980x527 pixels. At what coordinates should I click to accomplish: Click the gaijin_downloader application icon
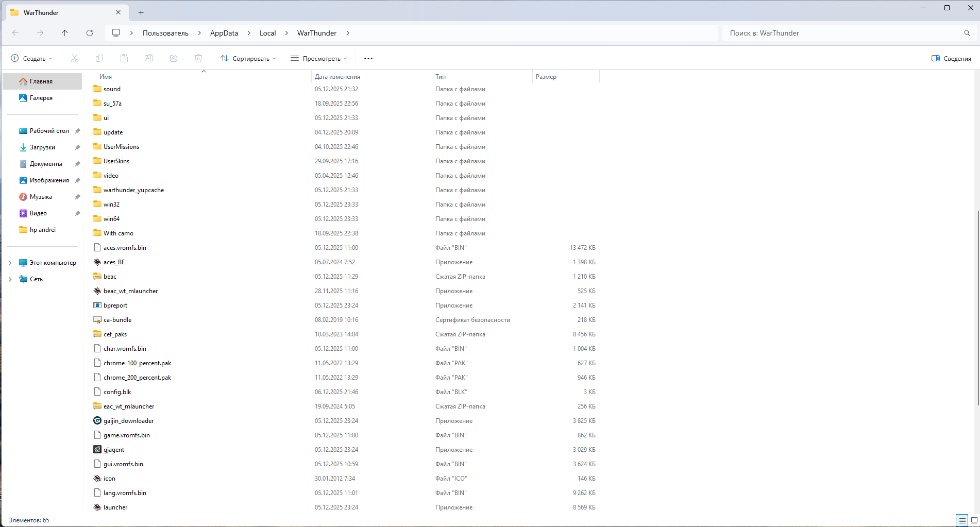(97, 421)
